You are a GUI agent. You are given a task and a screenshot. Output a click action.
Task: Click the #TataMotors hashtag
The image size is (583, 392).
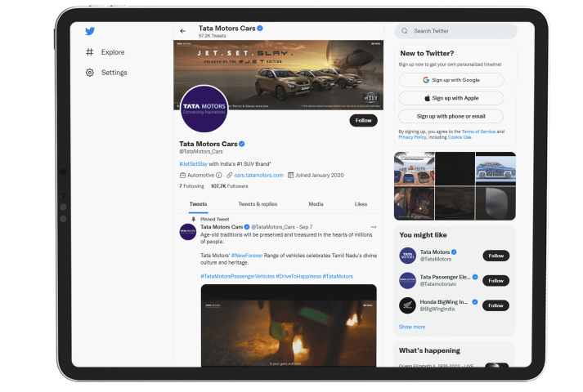(x=338, y=276)
